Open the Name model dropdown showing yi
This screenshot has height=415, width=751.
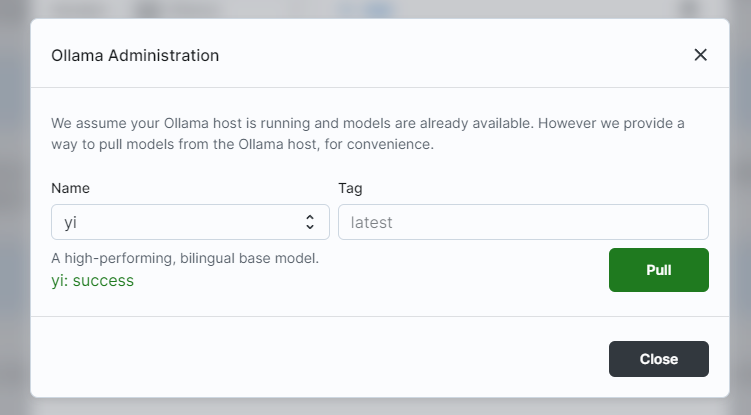pos(190,222)
